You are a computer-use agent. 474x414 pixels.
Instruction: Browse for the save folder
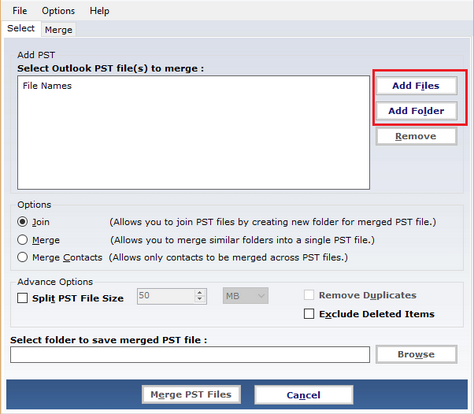click(x=416, y=354)
